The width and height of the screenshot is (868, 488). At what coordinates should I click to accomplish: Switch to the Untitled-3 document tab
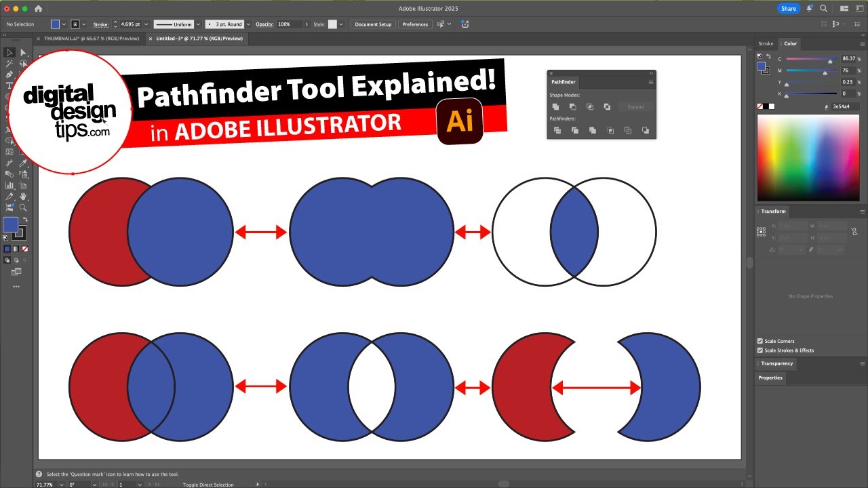pos(199,39)
